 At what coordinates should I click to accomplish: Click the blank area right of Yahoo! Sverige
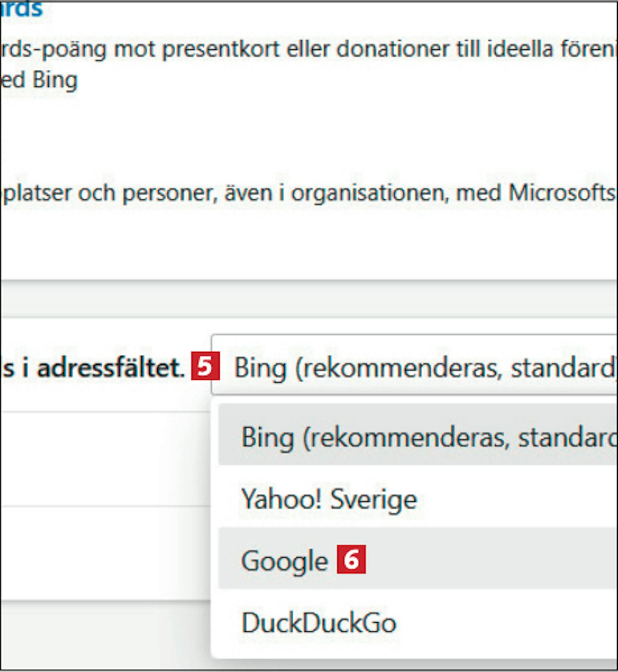[x=515, y=497]
